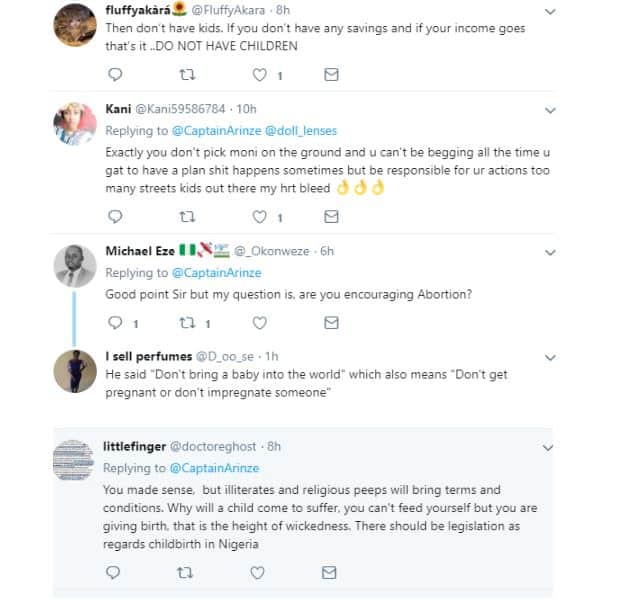
Task: Like littlefinger's tweet
Action: [x=260, y=572]
